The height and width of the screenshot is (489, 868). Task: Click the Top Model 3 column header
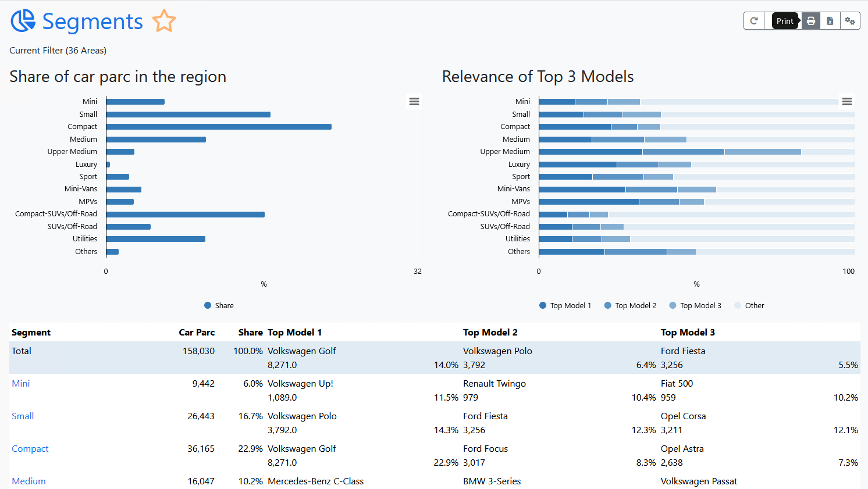[688, 333]
